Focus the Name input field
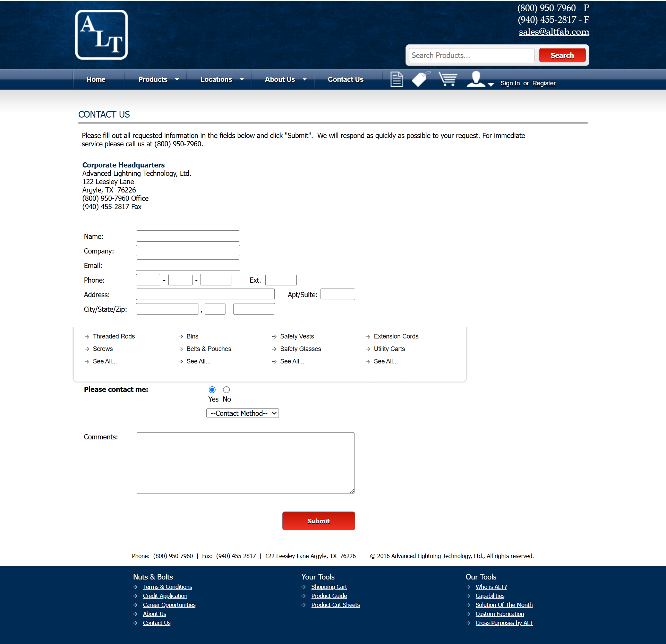Screen dimensions: 666x644 tap(188, 236)
